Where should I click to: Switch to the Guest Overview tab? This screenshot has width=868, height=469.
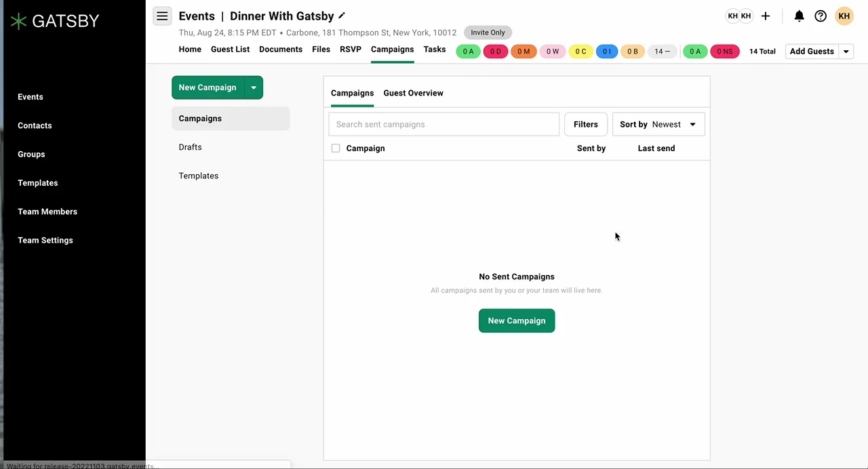point(413,94)
